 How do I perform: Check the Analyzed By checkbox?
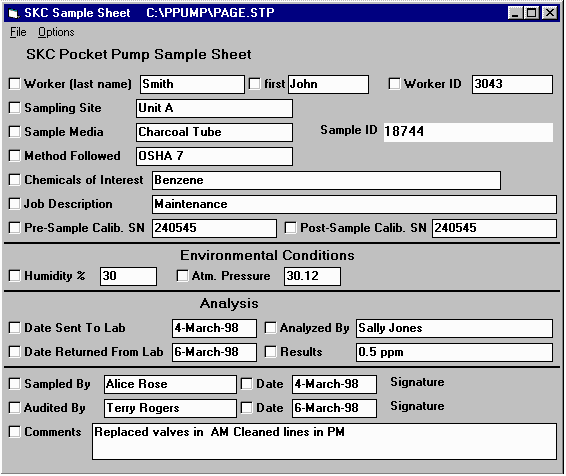[270, 328]
